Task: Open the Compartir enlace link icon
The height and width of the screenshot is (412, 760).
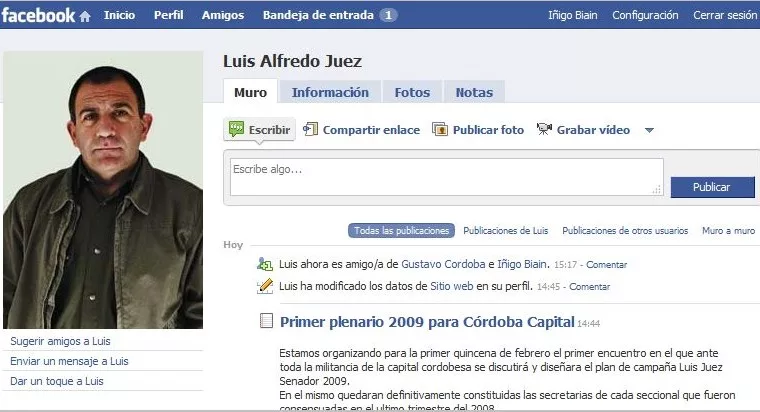Action: coord(310,129)
